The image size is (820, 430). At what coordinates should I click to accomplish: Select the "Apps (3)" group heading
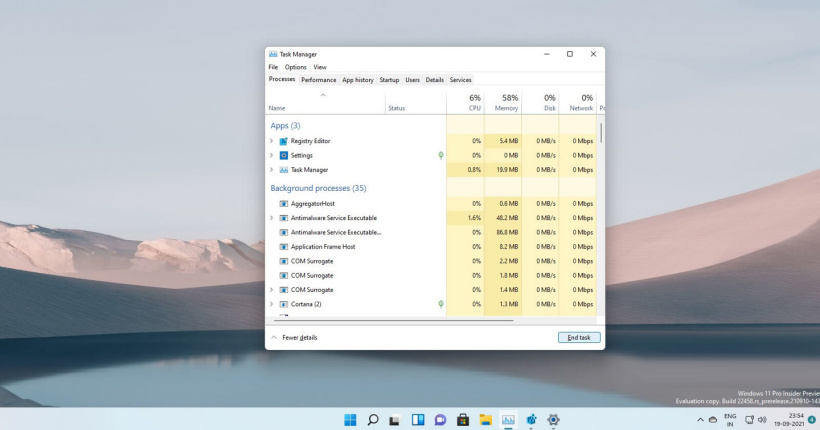point(286,126)
